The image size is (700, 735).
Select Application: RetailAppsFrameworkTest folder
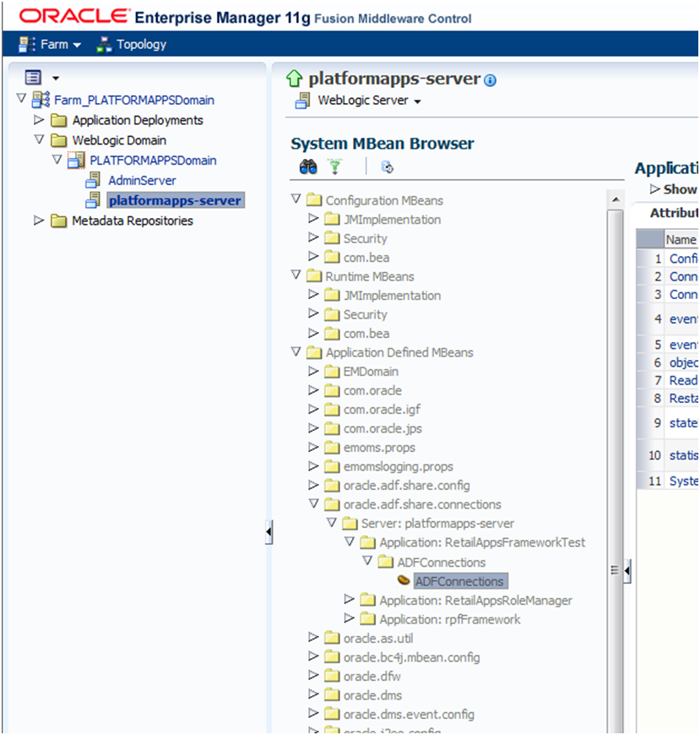point(482,543)
